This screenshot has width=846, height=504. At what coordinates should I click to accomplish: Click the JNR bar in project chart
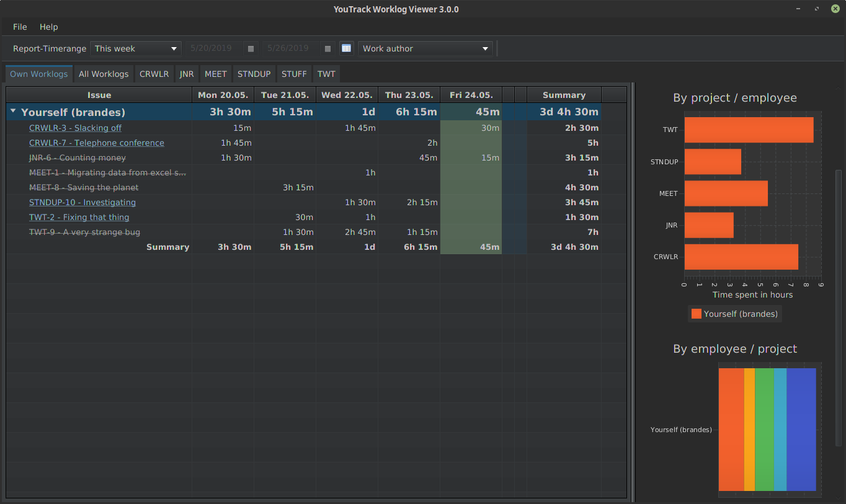pos(709,225)
